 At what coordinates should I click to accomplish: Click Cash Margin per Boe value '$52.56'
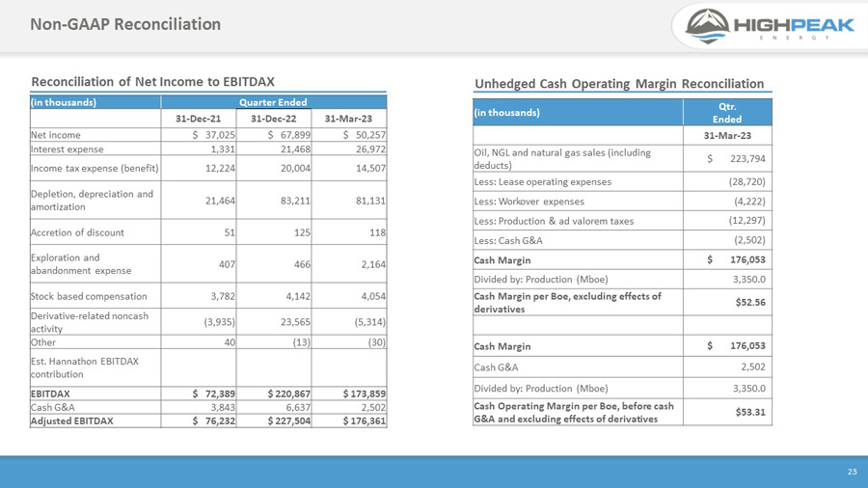click(750, 302)
